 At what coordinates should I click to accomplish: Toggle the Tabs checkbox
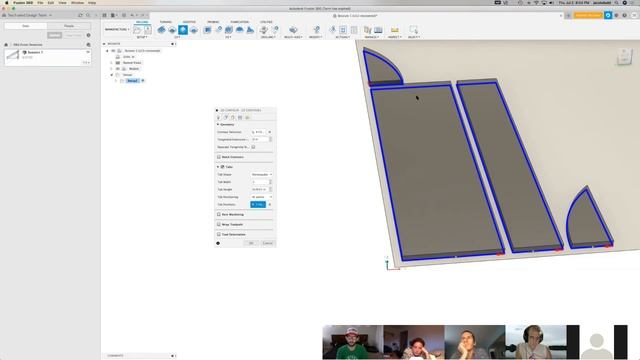223,167
